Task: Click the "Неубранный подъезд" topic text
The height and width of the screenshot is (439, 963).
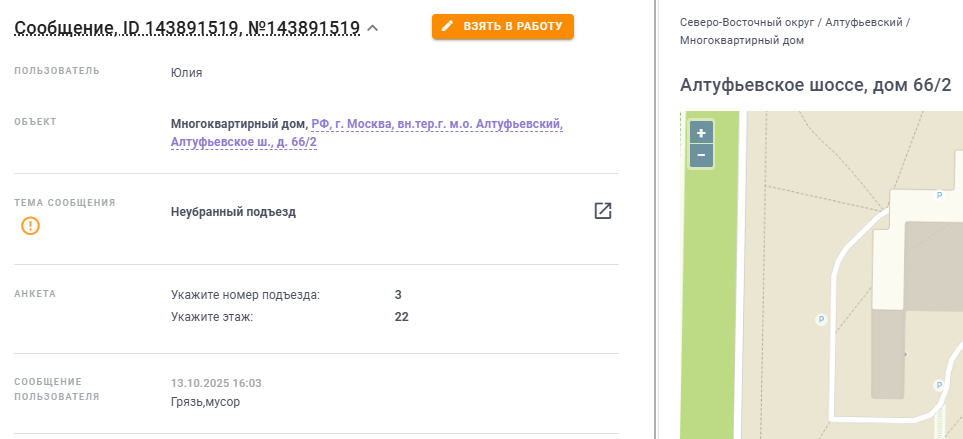Action: [234, 212]
